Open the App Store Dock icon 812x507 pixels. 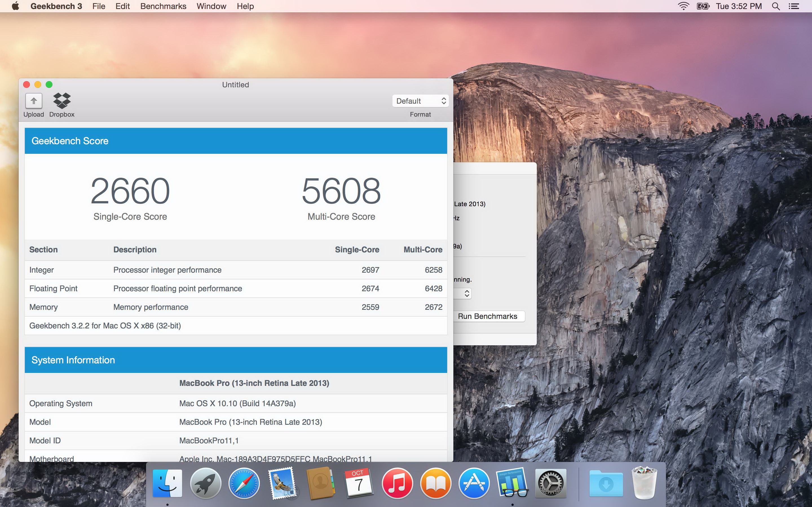474,483
